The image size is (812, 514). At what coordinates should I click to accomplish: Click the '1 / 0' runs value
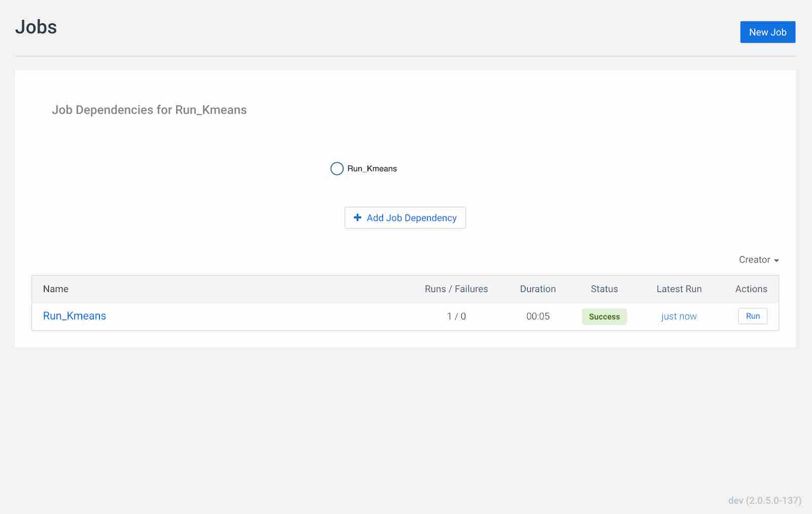[x=456, y=316]
